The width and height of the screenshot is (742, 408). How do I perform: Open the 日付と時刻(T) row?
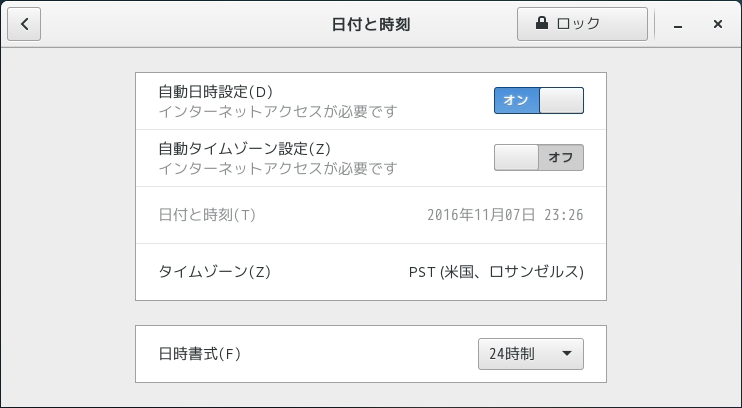coord(370,215)
